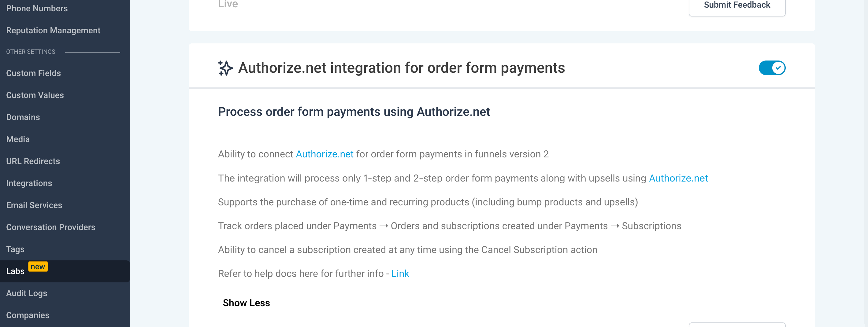Click the Submit Feedback button
The width and height of the screenshot is (868, 327).
[736, 6]
